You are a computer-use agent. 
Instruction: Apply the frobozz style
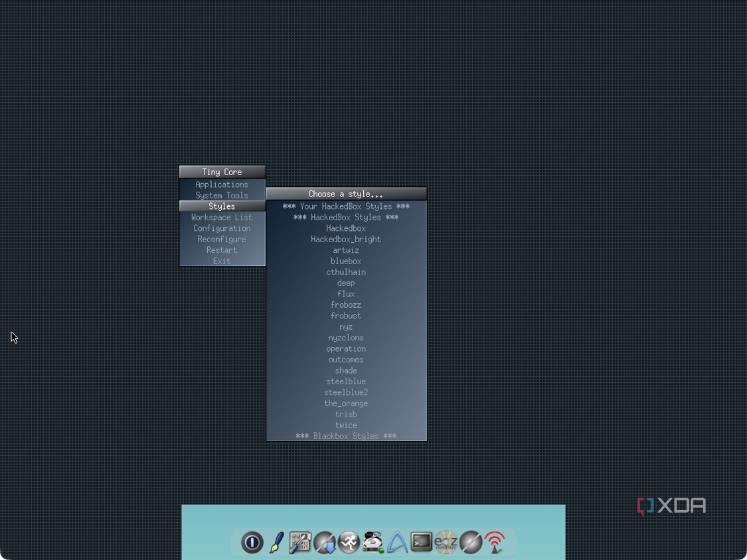tap(347, 305)
